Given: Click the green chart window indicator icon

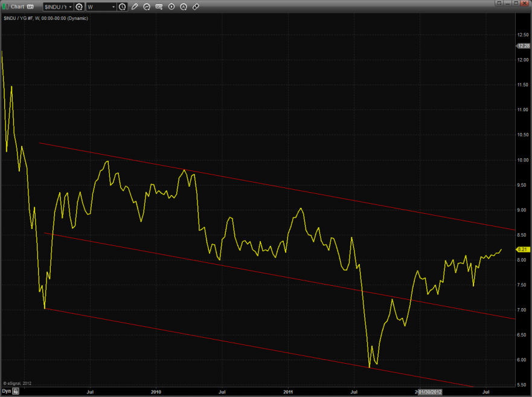Looking at the screenshot, I should tap(5, 7).
